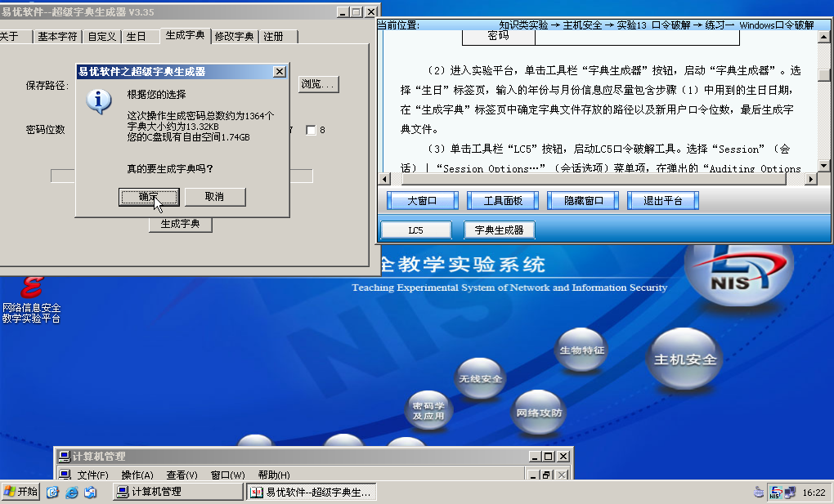
Task: Open 操作(A) menu in 计算机管理
Action: pyautogui.click(x=137, y=475)
